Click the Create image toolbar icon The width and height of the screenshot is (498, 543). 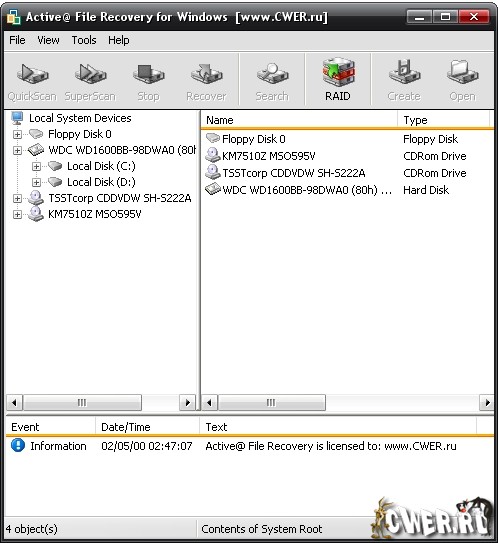tap(404, 80)
